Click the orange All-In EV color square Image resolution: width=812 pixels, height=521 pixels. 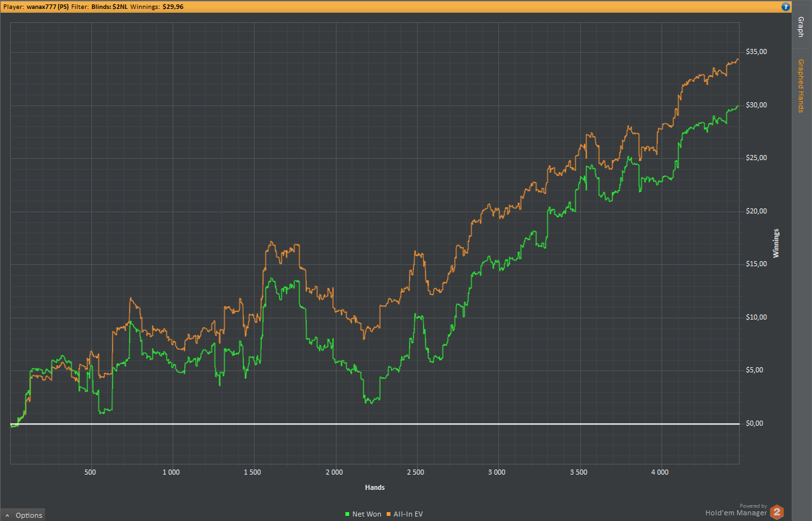coord(388,514)
